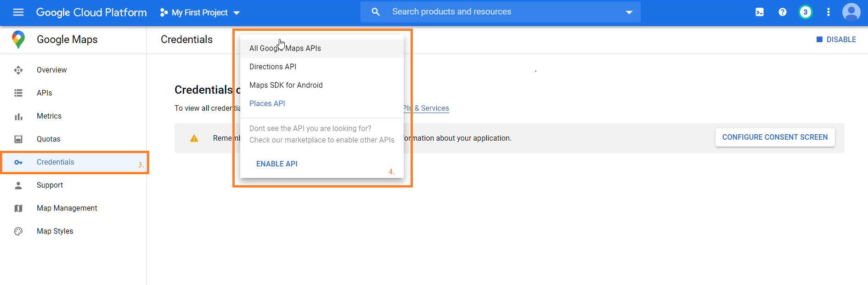Click the Map Management icon
The height and width of the screenshot is (285, 868).
coord(18,208)
